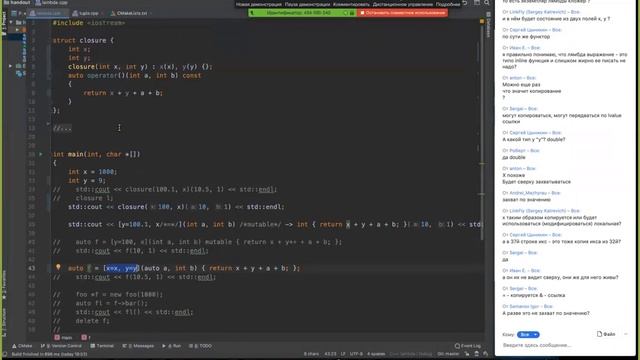The height and width of the screenshot is (360, 640).
Task: Click the 4 spaces indent status
Action: point(376,354)
